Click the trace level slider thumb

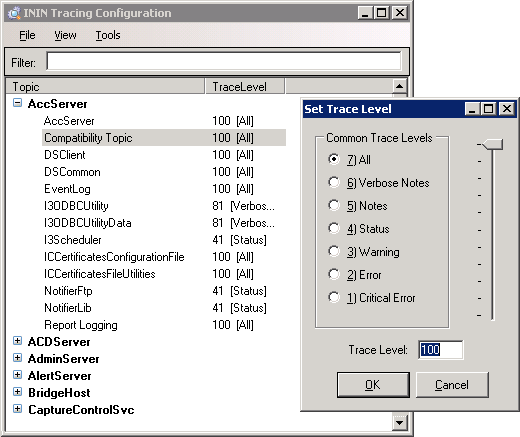(x=492, y=145)
